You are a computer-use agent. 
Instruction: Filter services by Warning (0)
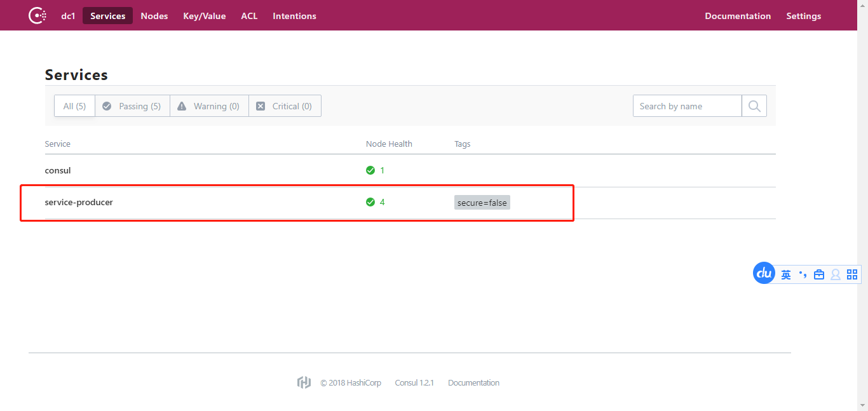pos(209,106)
